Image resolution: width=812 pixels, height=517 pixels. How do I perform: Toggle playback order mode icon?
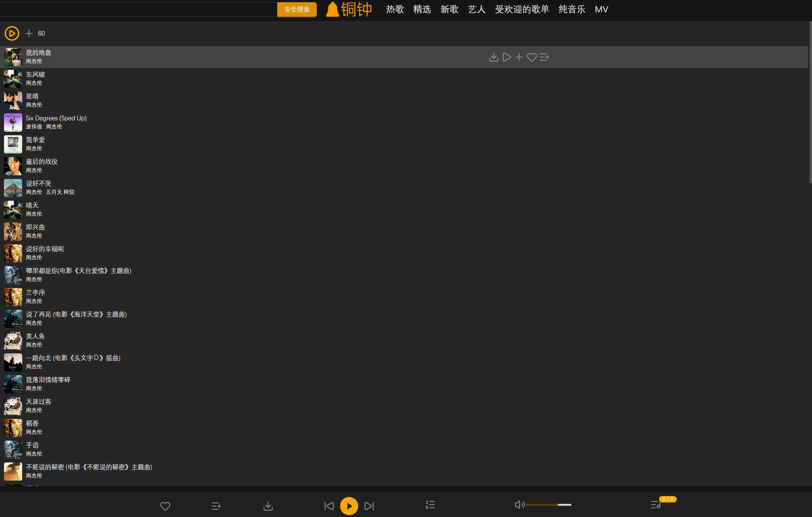coord(430,505)
